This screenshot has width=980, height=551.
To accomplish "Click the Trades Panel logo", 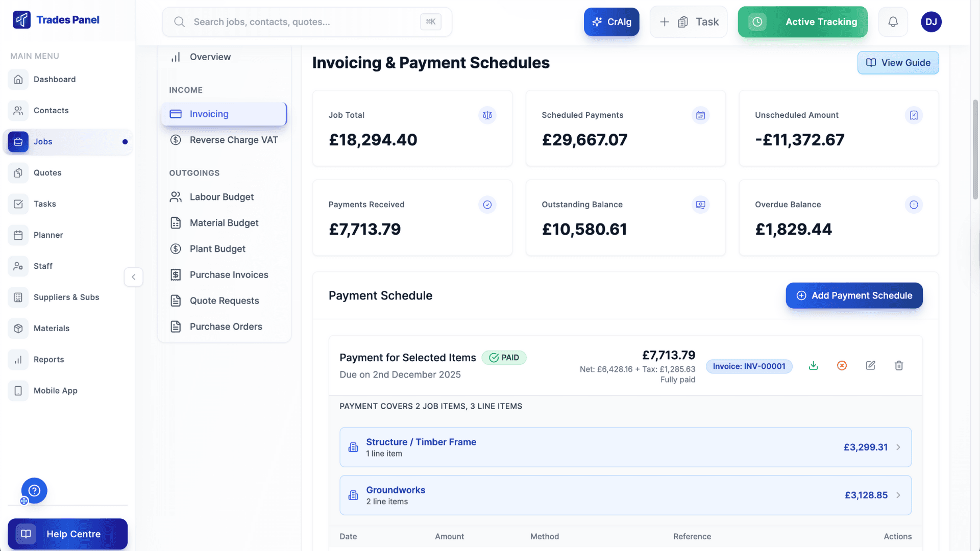I will pyautogui.click(x=56, y=20).
